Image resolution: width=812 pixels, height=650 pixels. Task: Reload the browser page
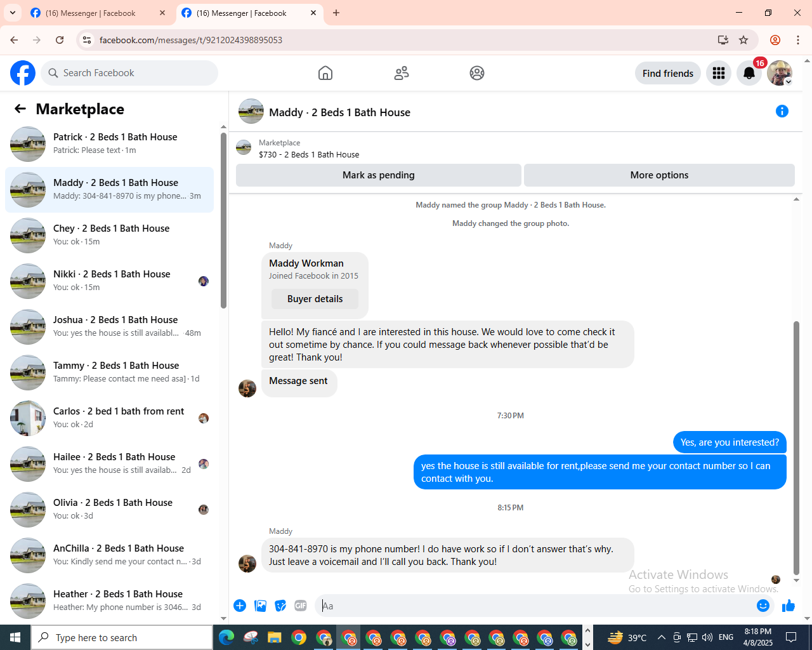coord(60,40)
